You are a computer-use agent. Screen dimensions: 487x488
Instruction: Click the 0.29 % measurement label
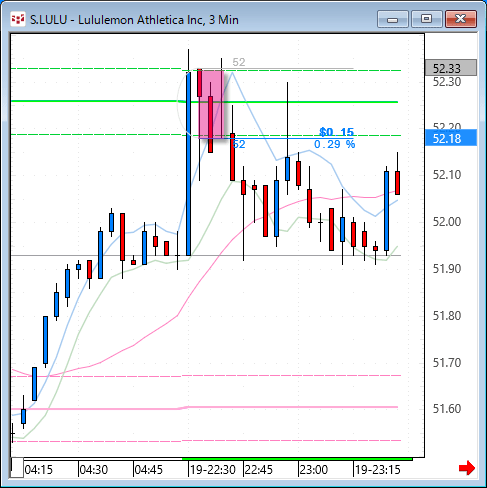coord(334,144)
